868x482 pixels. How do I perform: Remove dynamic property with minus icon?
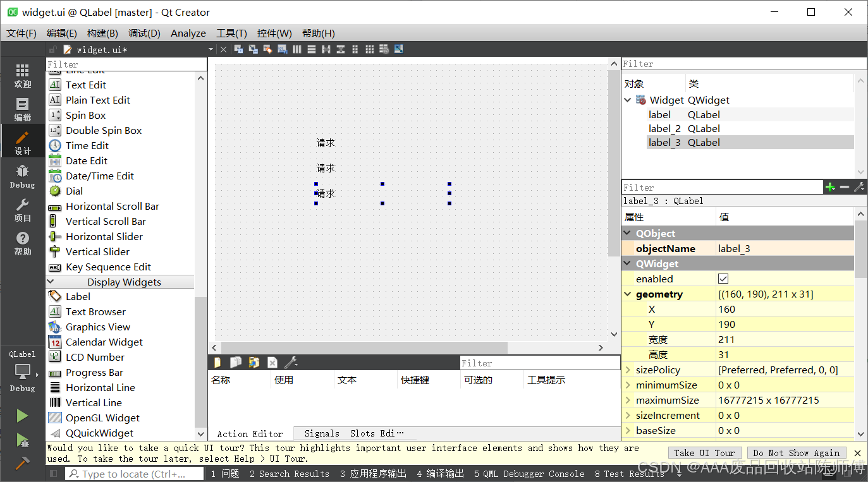[x=845, y=187]
